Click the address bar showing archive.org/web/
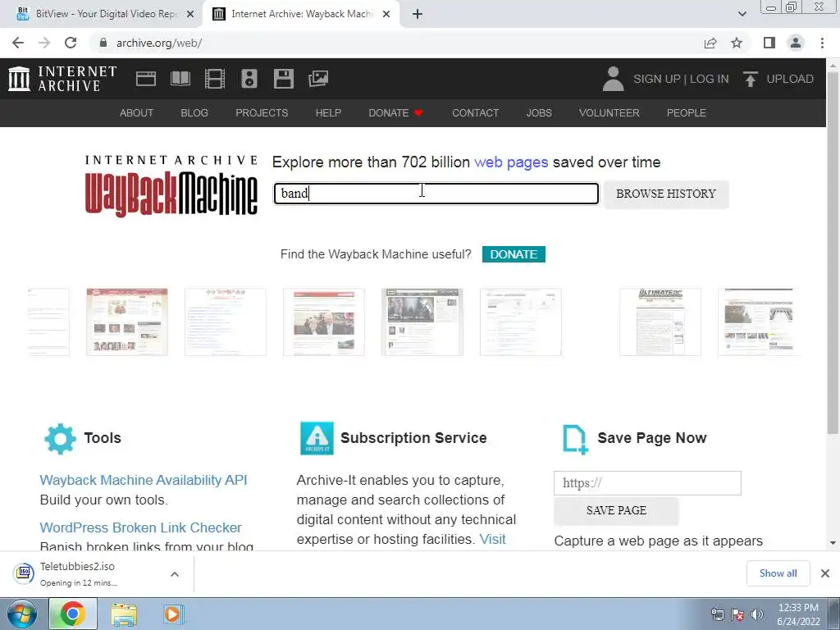The height and width of the screenshot is (630, 840). [396, 43]
